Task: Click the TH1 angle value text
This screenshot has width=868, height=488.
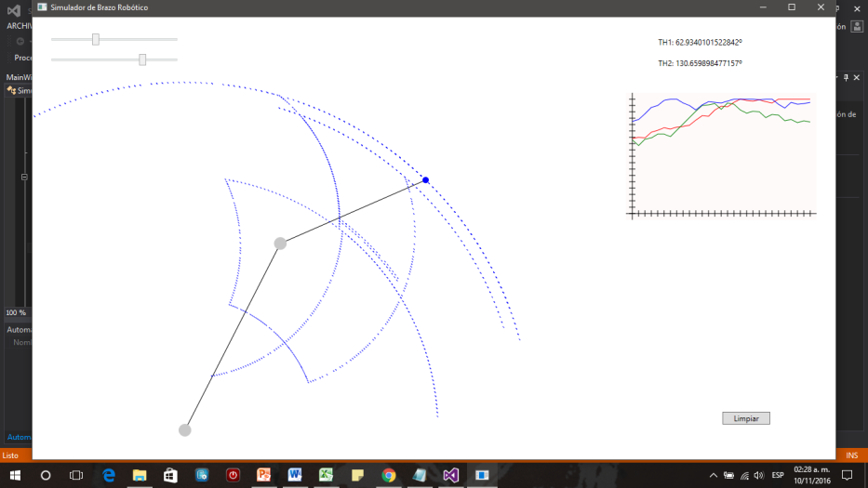Action: (x=700, y=42)
